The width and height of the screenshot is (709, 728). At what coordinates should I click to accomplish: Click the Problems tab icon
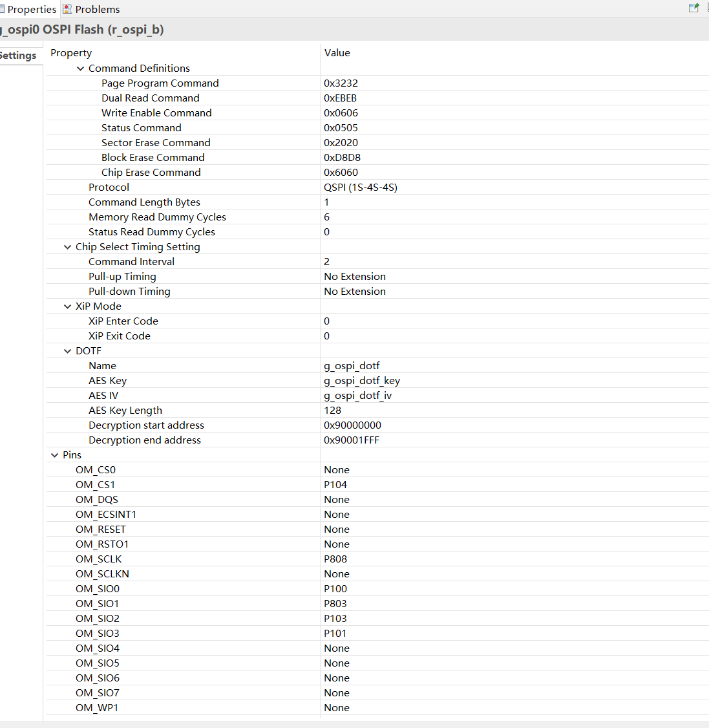pyautogui.click(x=67, y=9)
